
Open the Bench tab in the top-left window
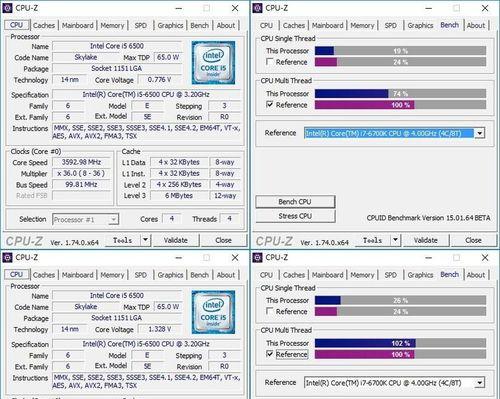click(199, 25)
